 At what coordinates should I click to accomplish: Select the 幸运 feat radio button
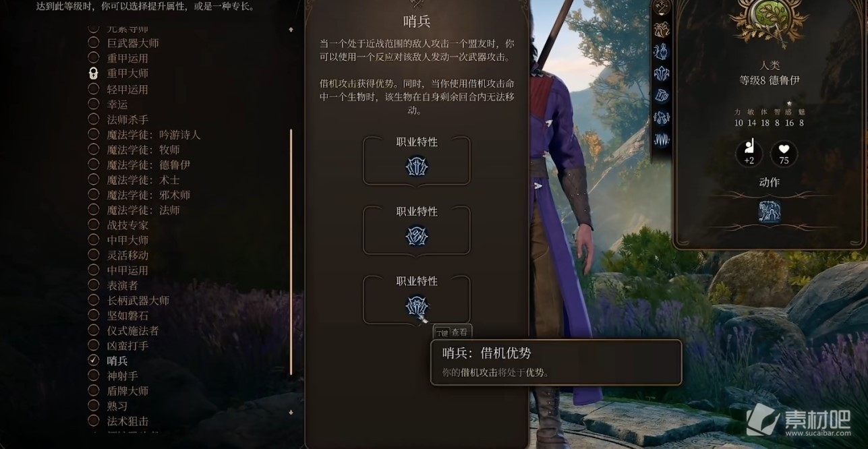click(x=94, y=104)
